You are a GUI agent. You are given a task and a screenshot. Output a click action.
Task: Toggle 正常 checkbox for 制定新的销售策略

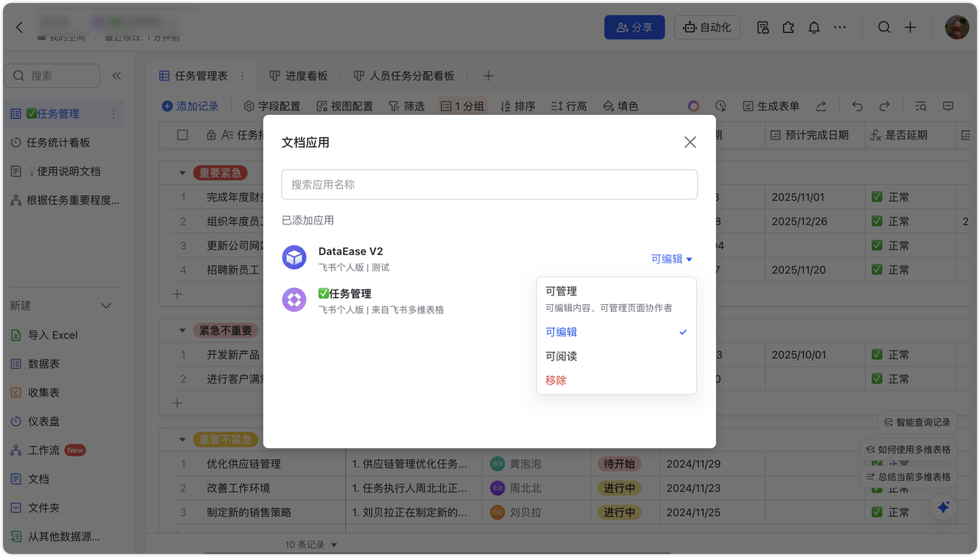tap(877, 512)
